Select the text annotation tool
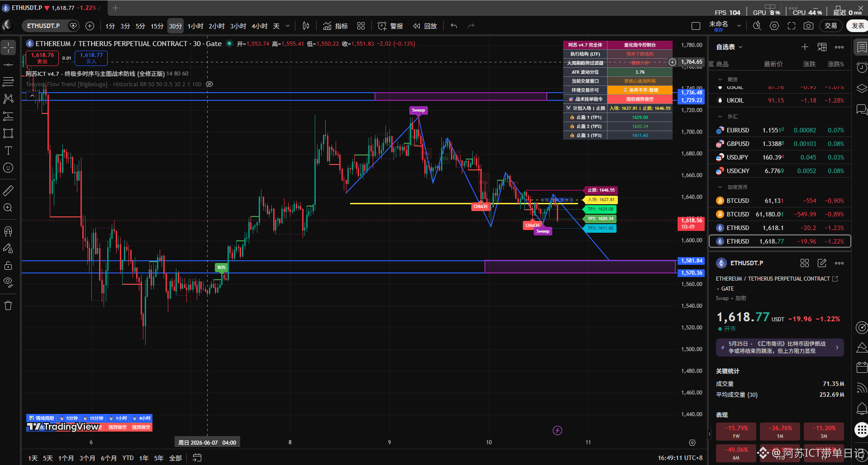This screenshot has height=465, width=868. click(x=8, y=150)
